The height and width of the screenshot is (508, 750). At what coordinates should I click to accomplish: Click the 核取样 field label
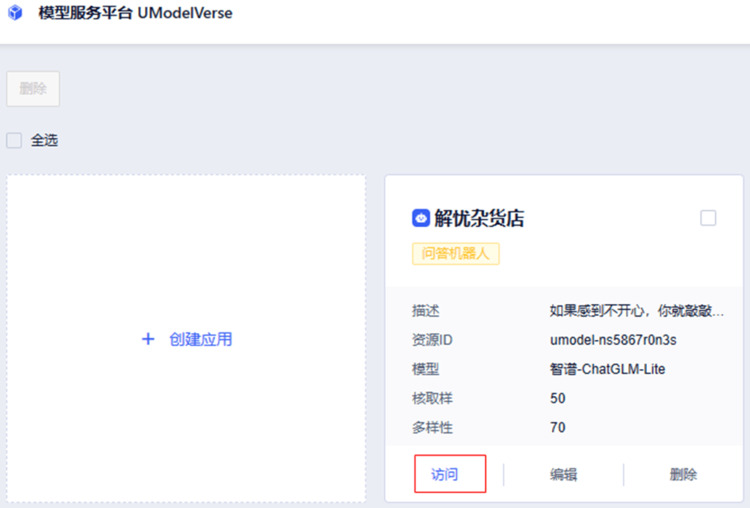click(x=432, y=398)
